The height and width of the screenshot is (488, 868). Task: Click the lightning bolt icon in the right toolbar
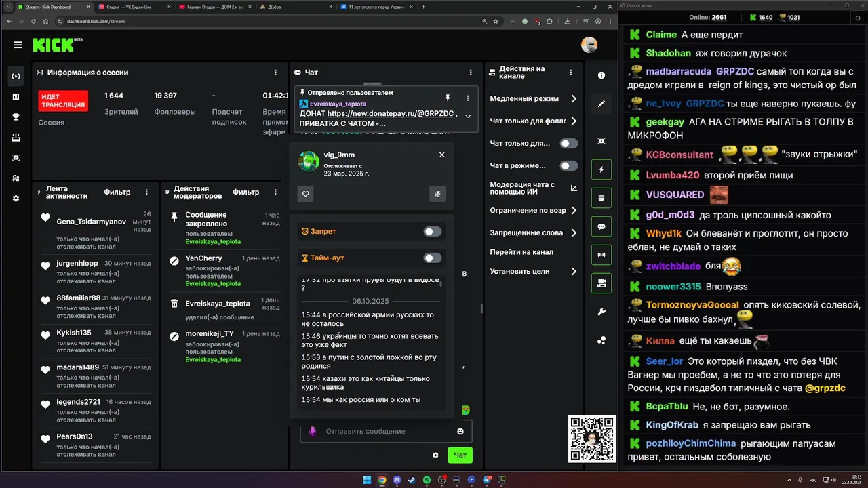coord(601,169)
